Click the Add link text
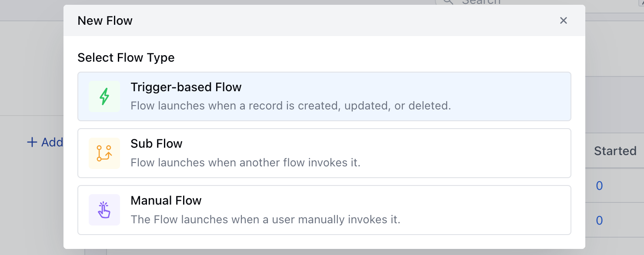The image size is (644, 255). pyautogui.click(x=52, y=142)
